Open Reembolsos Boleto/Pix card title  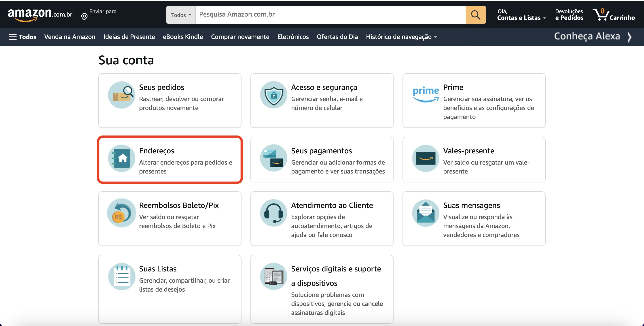tap(179, 205)
